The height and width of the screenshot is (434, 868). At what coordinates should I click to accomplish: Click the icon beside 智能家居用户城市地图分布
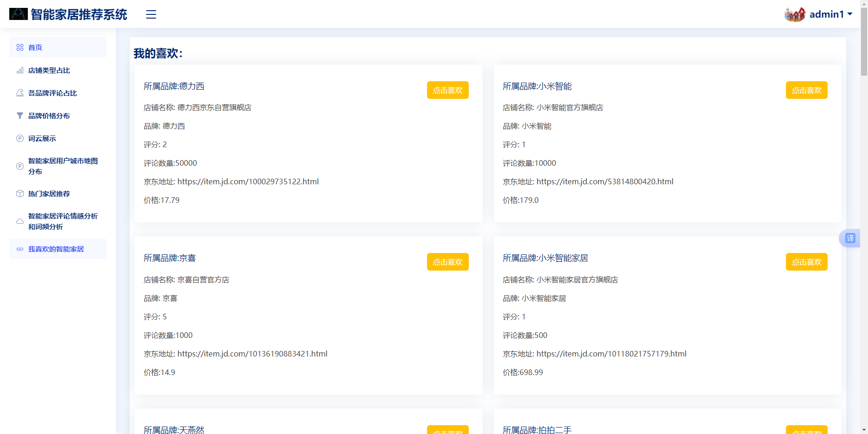[20, 166]
